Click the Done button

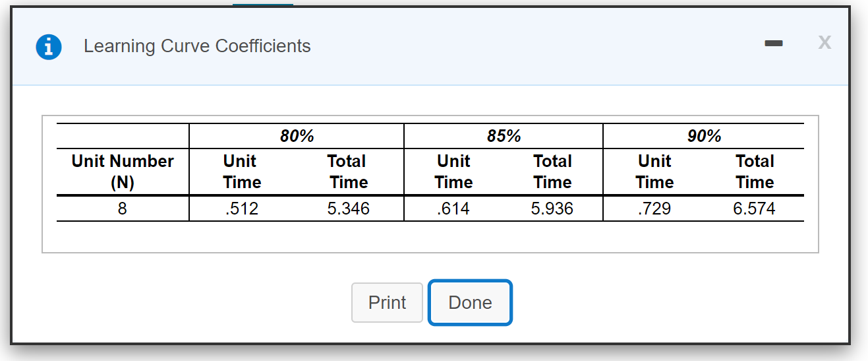coord(470,303)
